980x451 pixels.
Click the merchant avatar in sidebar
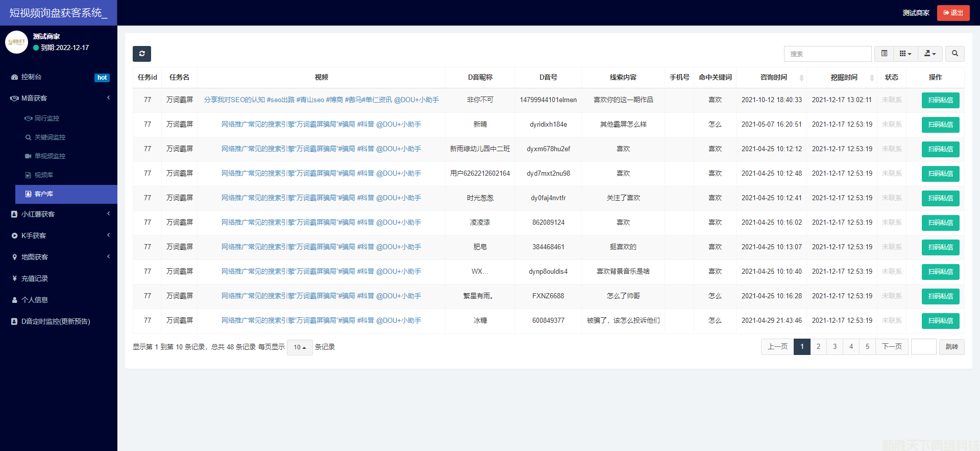(16, 42)
